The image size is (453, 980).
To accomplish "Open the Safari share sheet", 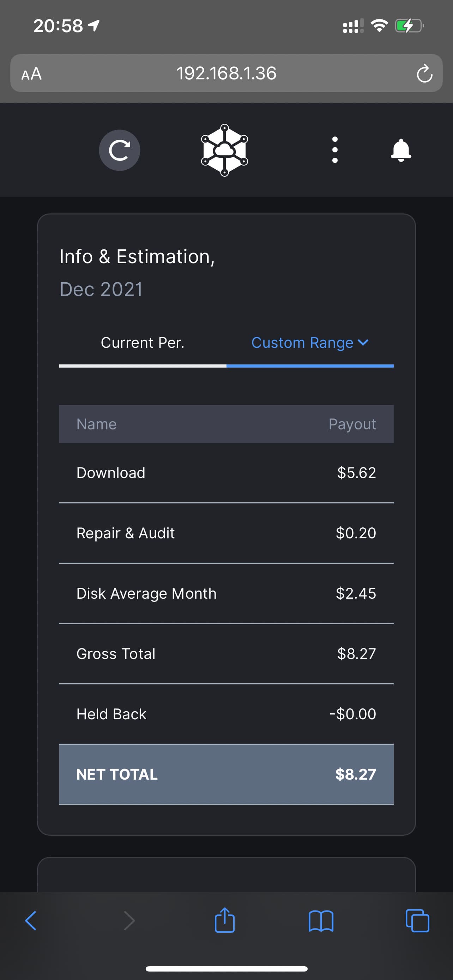I will (224, 920).
